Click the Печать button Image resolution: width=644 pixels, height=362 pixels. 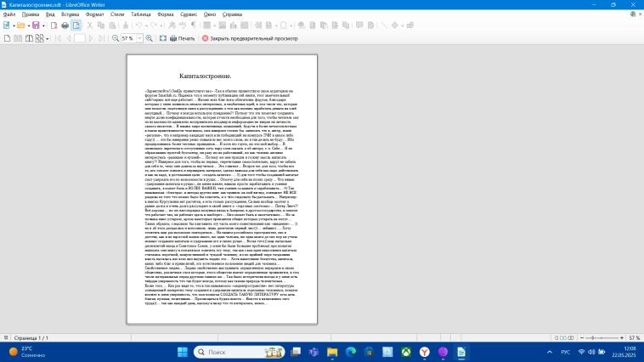click(182, 38)
